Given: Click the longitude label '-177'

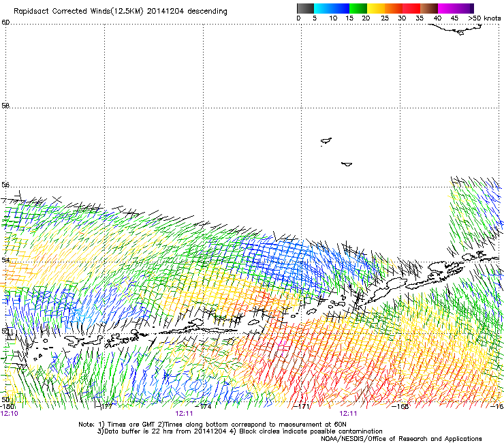Looking at the screenshot, I should [104, 406].
